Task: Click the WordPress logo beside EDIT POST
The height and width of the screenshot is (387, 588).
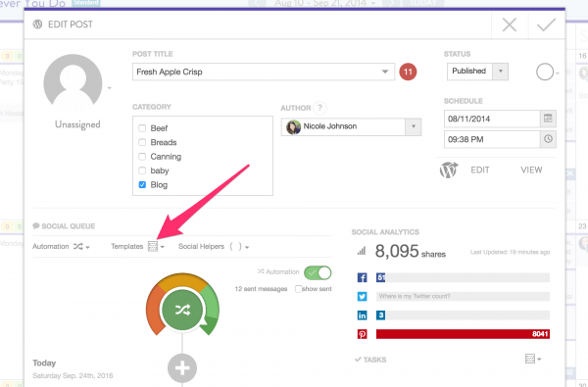Action: (x=37, y=24)
